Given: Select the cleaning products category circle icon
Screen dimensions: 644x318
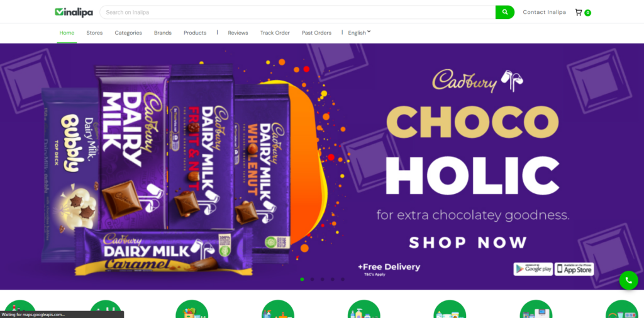Looking at the screenshot, I should (277, 309).
